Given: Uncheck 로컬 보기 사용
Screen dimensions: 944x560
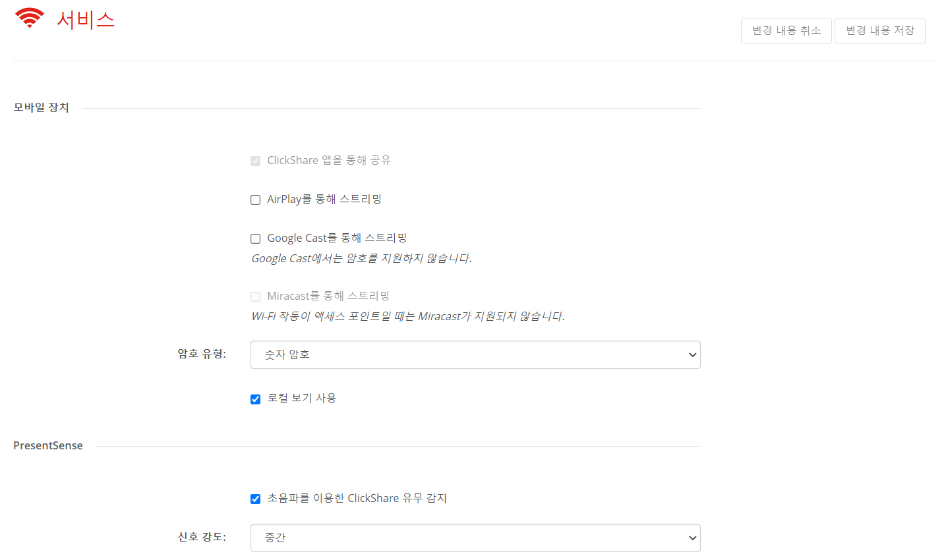Looking at the screenshot, I should click(x=256, y=399).
